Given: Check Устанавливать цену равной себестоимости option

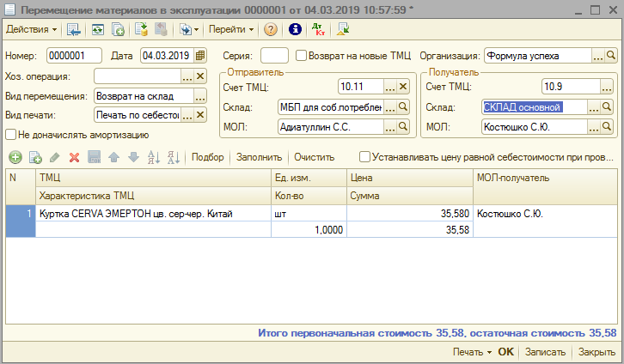Looking at the screenshot, I should (x=365, y=157).
